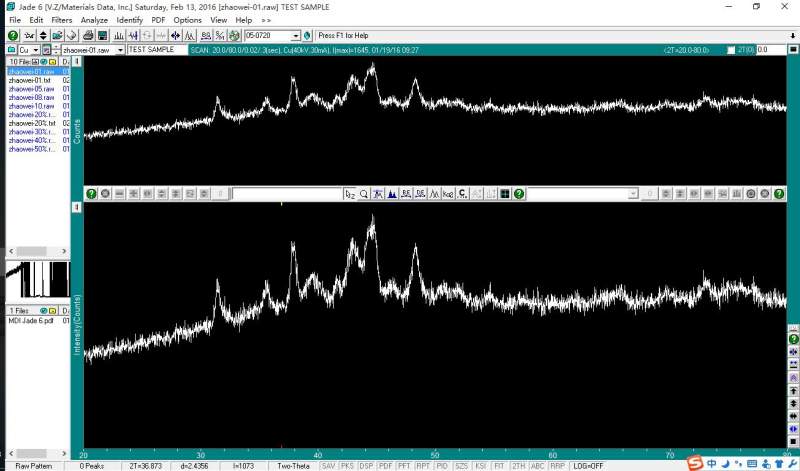Click the TEST SAMPLE name field

[157, 50]
